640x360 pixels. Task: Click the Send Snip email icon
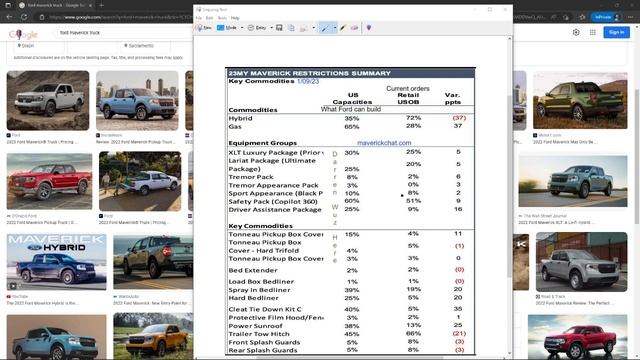coord(304,28)
